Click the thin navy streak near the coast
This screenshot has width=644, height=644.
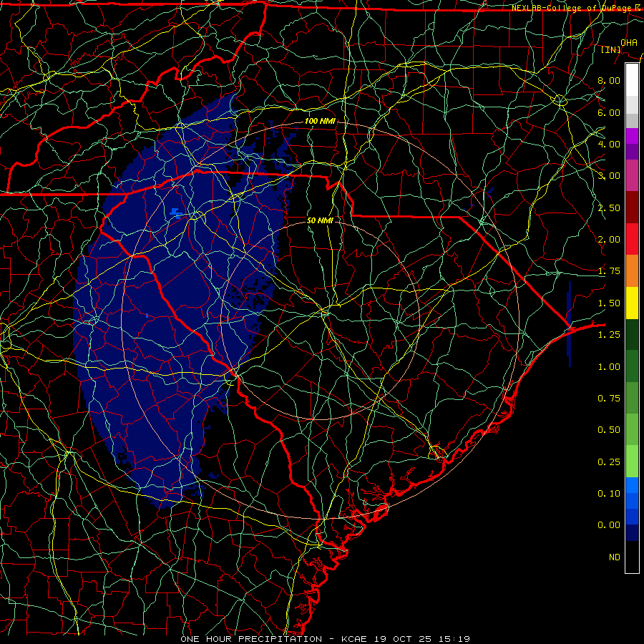click(569, 324)
